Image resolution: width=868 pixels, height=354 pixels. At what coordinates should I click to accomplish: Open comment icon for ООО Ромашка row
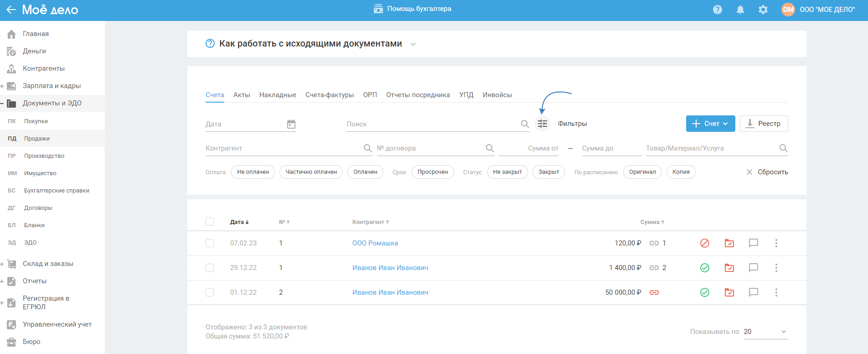pos(753,243)
